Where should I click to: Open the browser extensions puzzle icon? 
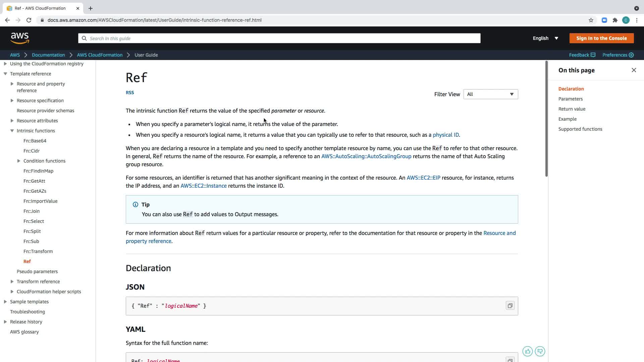coord(615,20)
